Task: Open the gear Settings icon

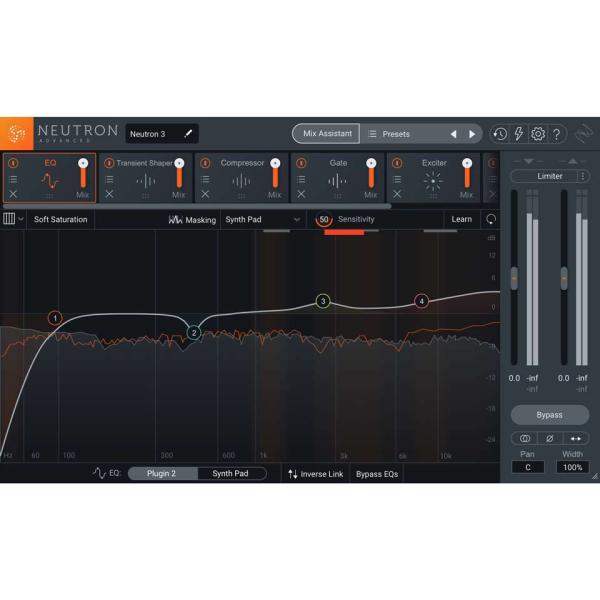Action: tap(538, 134)
